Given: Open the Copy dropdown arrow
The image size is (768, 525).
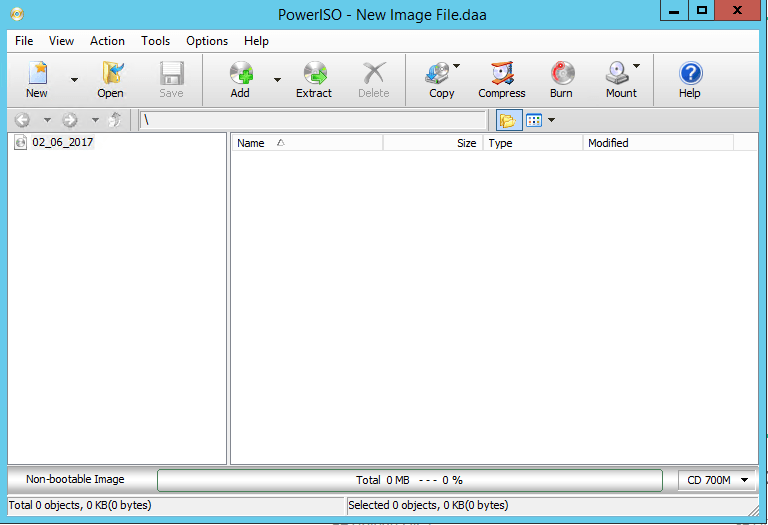Looking at the screenshot, I should click(x=456, y=66).
